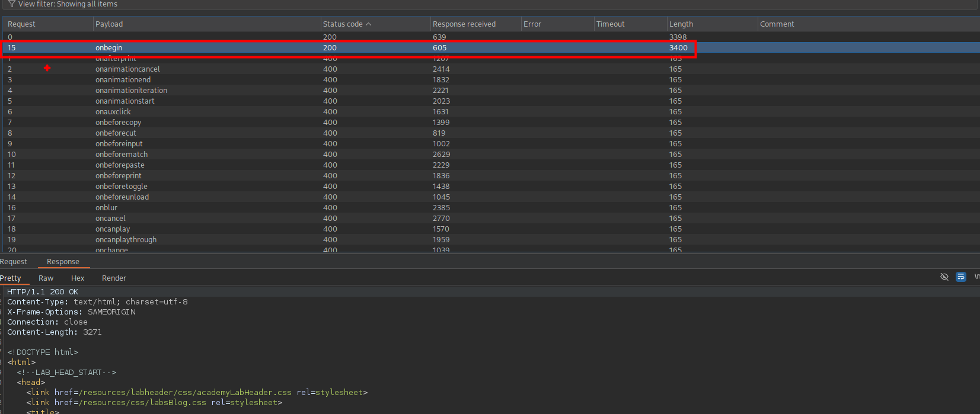This screenshot has height=414, width=980.
Task: Toggle the line wrap button
Action: 961,277
